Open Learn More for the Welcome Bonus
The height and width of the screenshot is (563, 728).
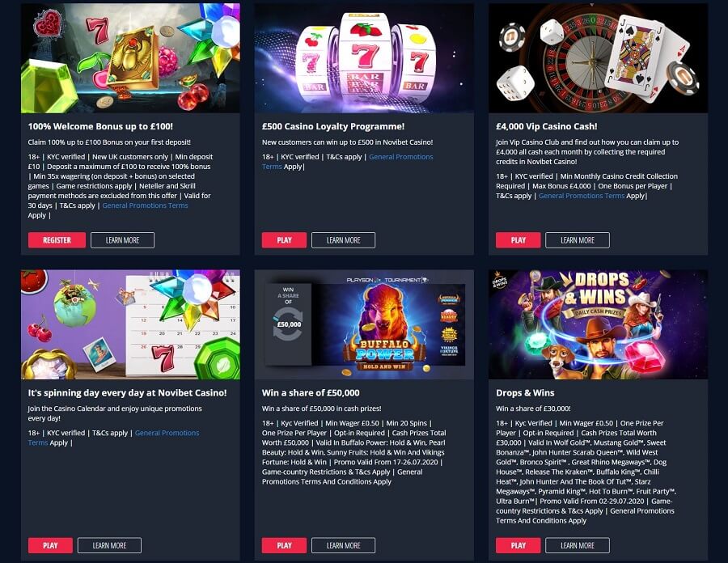click(x=123, y=240)
